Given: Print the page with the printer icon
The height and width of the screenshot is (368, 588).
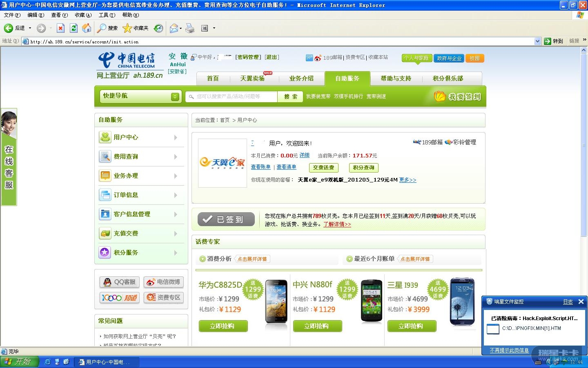Looking at the screenshot, I should point(190,28).
